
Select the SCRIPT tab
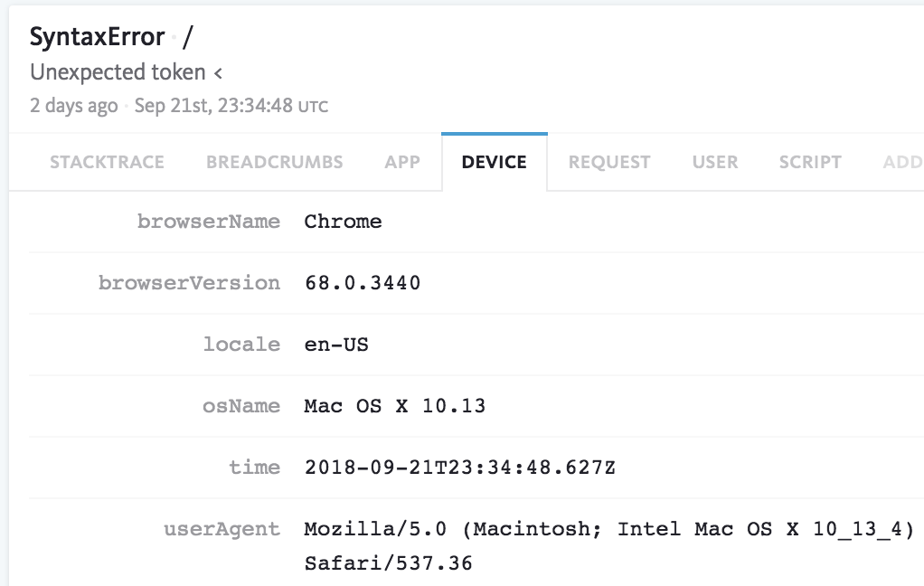tap(810, 162)
